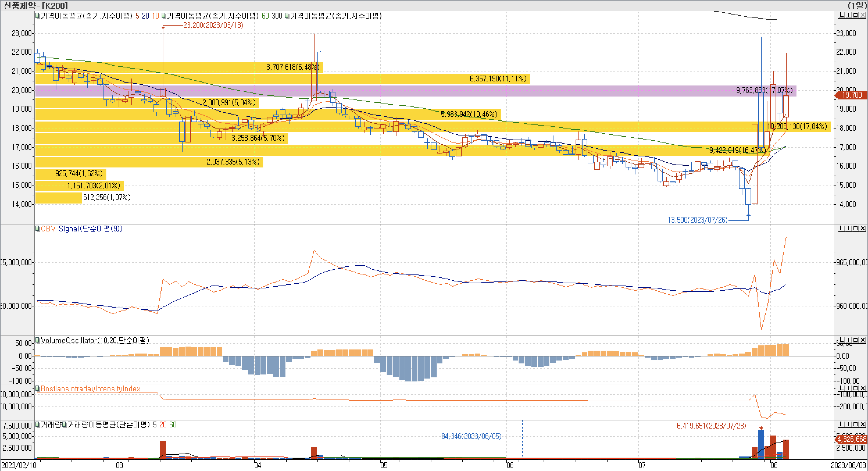This screenshot has width=868, height=471.
Task: Maximize the main price chart pane
Action: click(x=856, y=15)
